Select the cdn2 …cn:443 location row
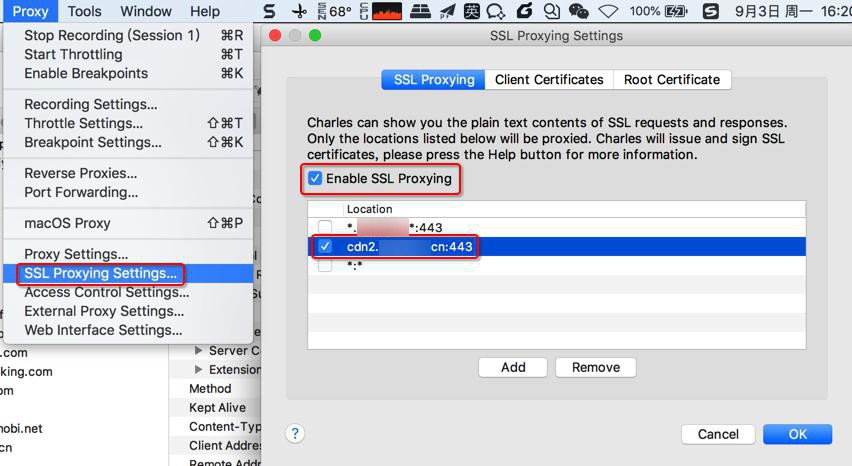Viewport: 852px width, 466px height. 556,247
